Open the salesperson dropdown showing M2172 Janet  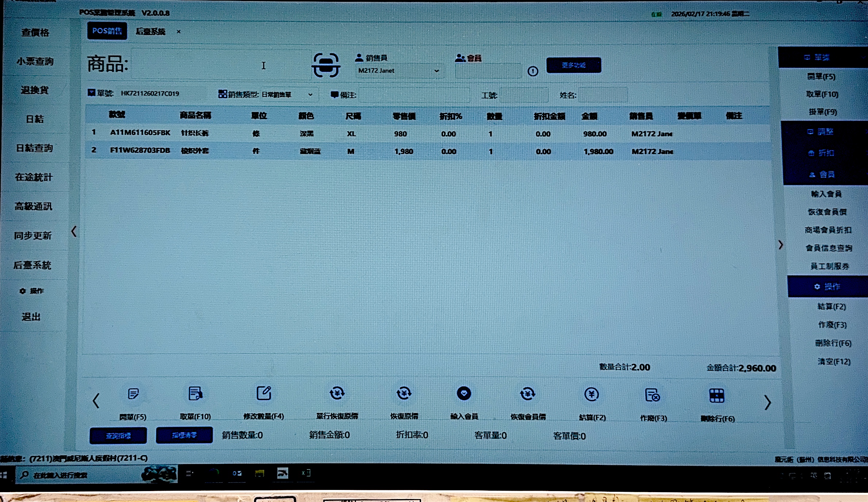click(x=399, y=71)
